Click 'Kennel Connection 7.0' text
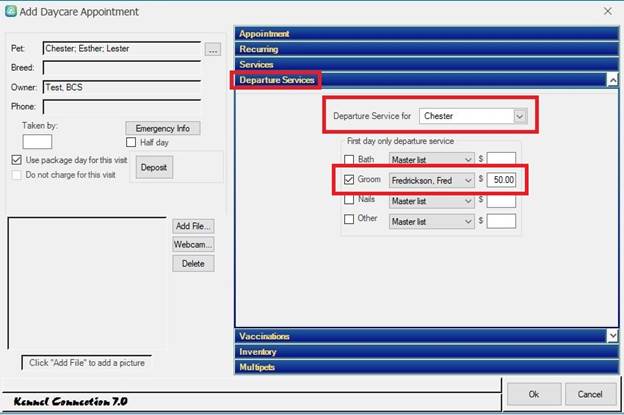The width and height of the screenshot is (624, 415). 70,401
